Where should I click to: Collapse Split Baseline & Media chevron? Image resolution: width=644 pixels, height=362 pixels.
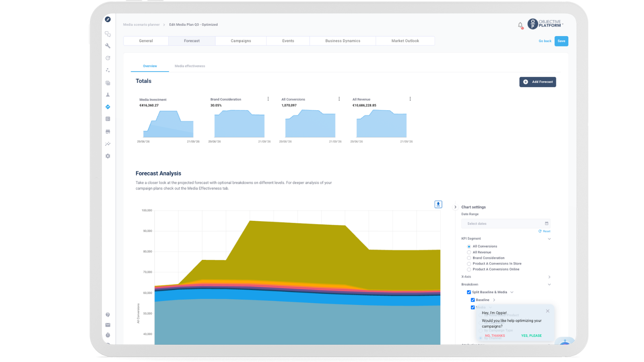tap(512, 292)
